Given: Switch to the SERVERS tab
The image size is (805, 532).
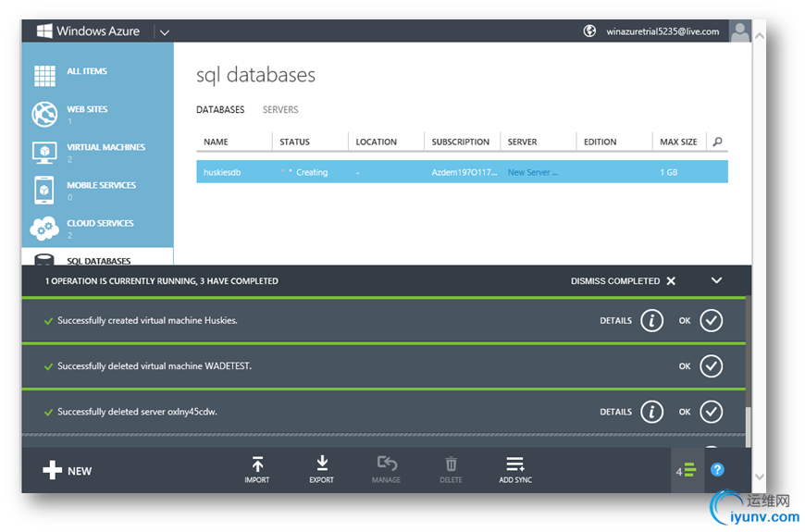Looking at the screenshot, I should 280,109.
